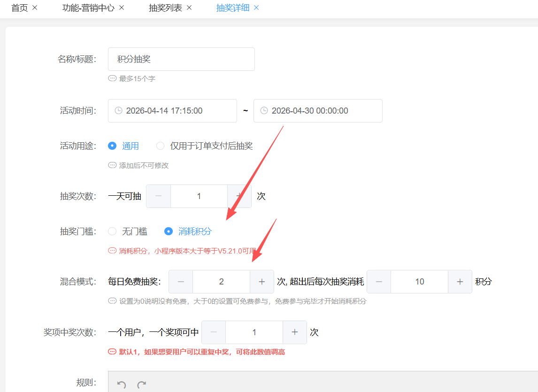Click the 名称/标题 input field
This screenshot has width=538, height=392.
click(x=181, y=59)
